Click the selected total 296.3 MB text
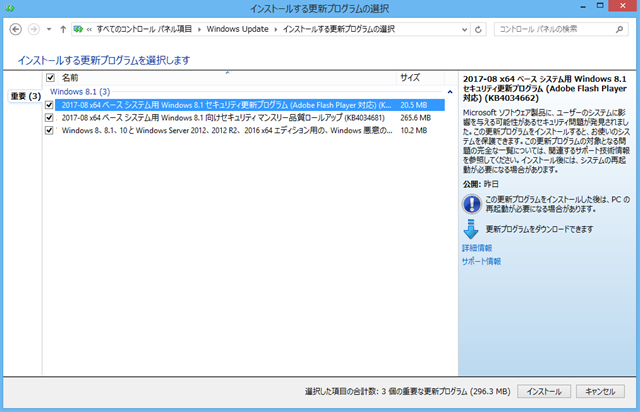 point(407,392)
